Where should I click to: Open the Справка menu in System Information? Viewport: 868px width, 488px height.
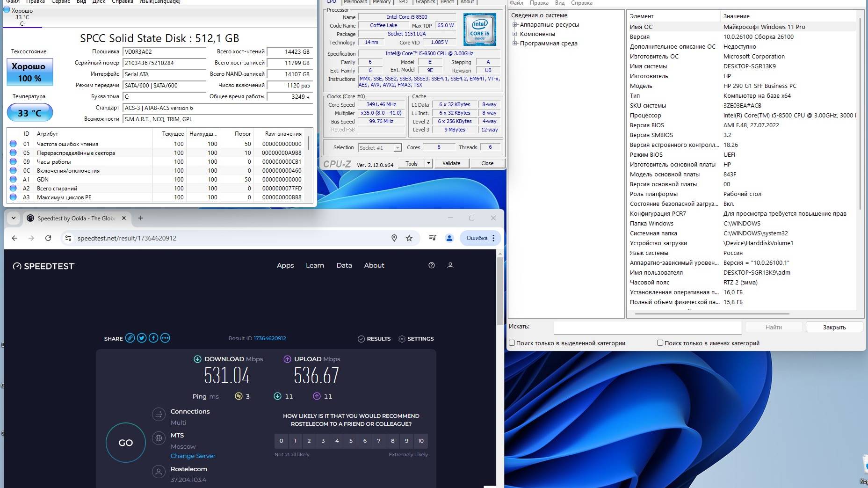point(582,3)
